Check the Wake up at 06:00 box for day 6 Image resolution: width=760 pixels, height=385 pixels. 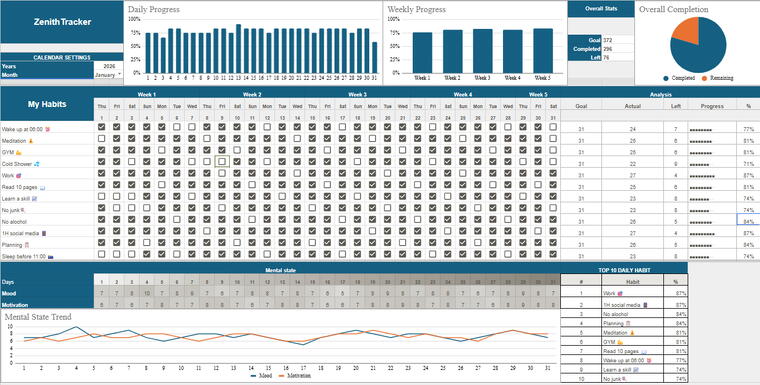point(176,127)
